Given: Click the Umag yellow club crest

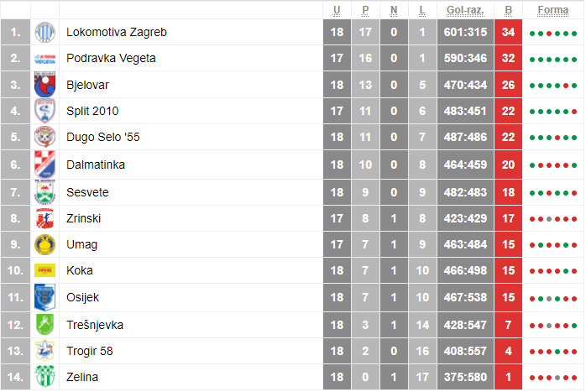Looking at the screenshot, I should coord(44,244).
